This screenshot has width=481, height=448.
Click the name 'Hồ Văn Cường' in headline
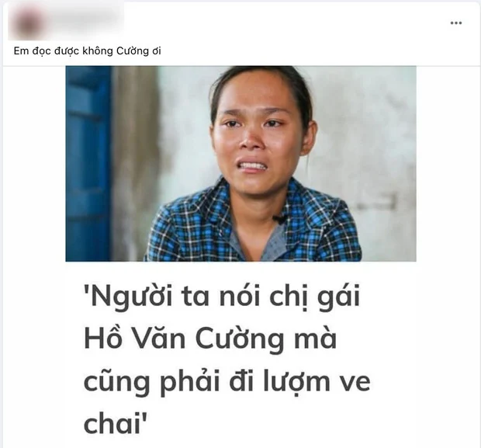pos(184,339)
